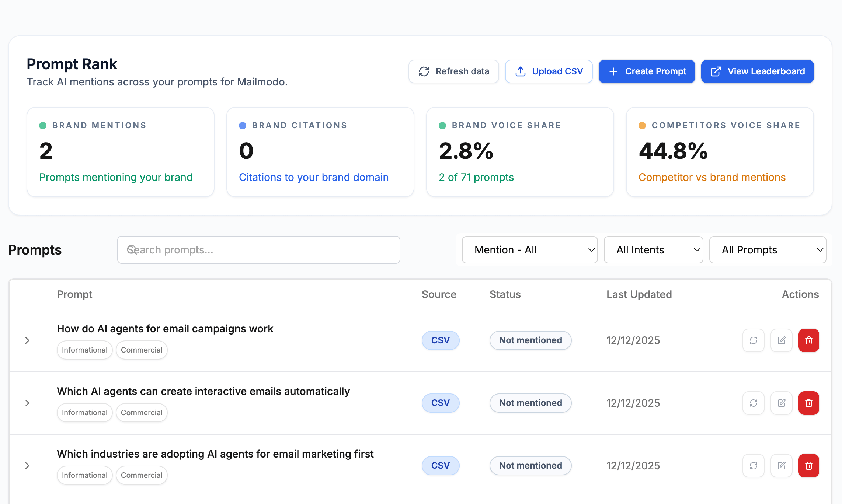Expand the first prompt row chevron
842x504 pixels.
pyautogui.click(x=27, y=340)
